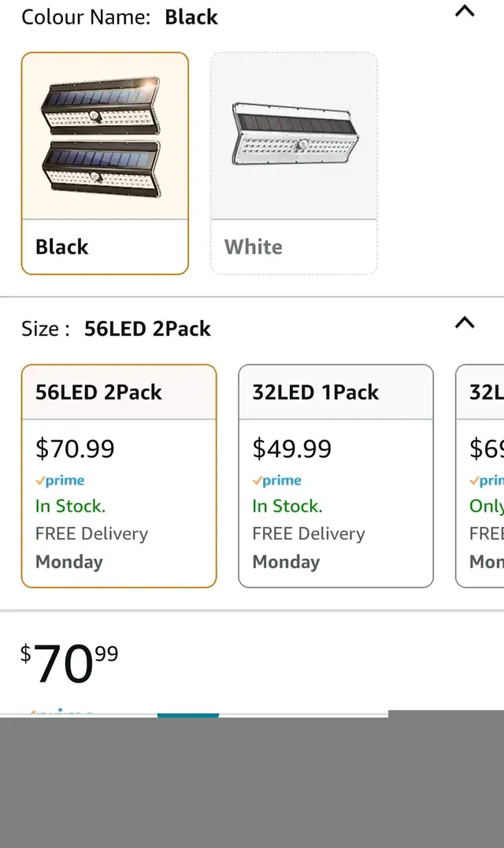
Task: Collapse the Colour Name section chevron
Action: pyautogui.click(x=465, y=12)
